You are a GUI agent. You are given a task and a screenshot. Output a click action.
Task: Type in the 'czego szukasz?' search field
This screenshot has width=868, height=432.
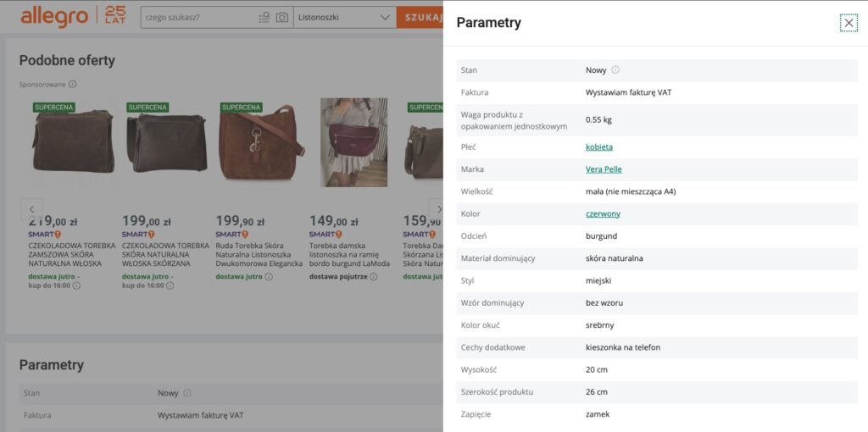[199, 17]
